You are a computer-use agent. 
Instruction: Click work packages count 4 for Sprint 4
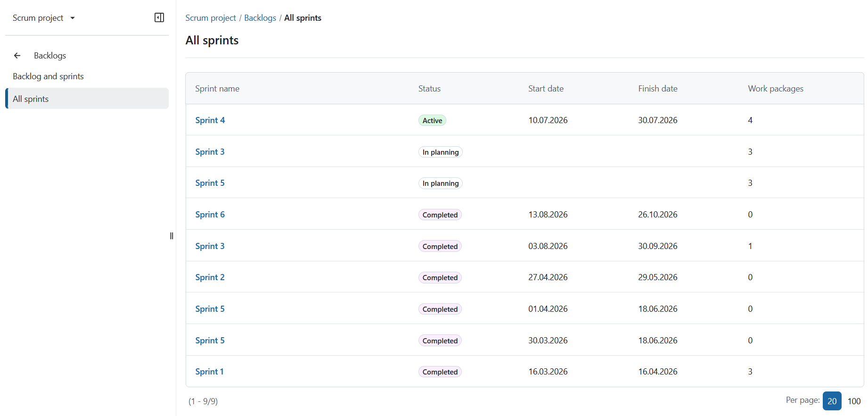coord(750,120)
